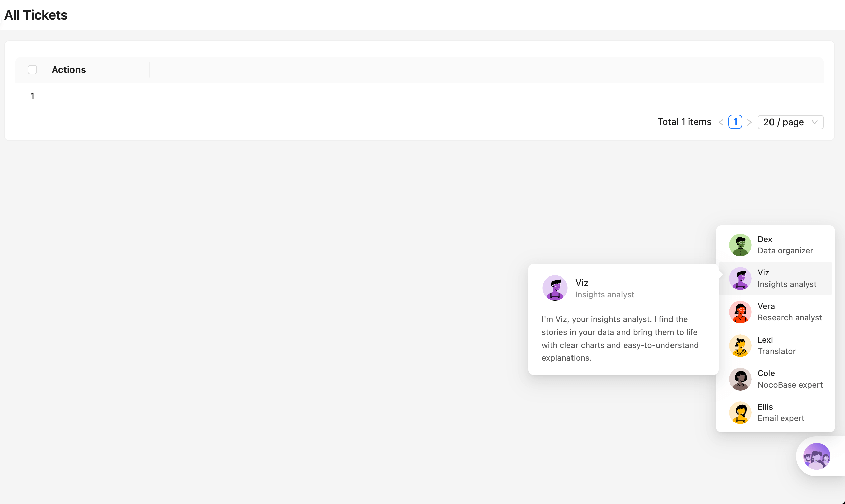Click Cole's brown avatar icon
845x504 pixels.
coord(740,379)
